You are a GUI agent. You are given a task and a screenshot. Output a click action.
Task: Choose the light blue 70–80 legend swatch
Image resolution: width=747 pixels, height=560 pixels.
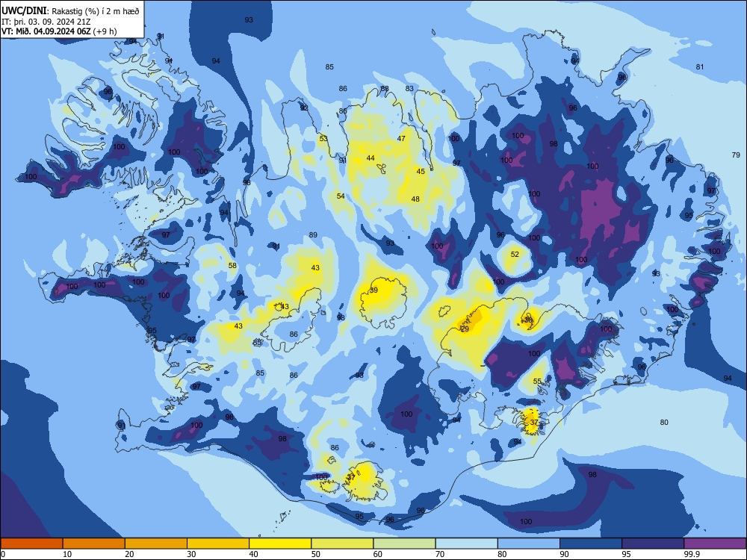pos(467,544)
